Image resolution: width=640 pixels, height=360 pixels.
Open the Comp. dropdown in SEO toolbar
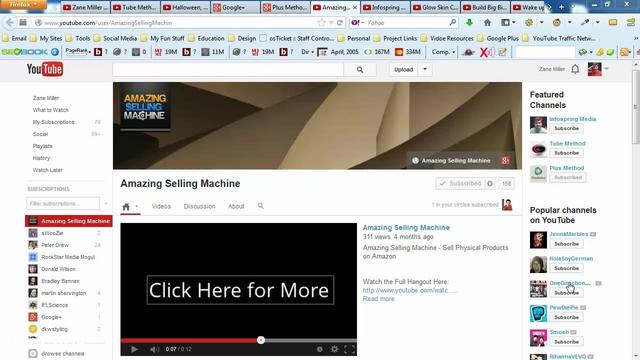coord(443,52)
